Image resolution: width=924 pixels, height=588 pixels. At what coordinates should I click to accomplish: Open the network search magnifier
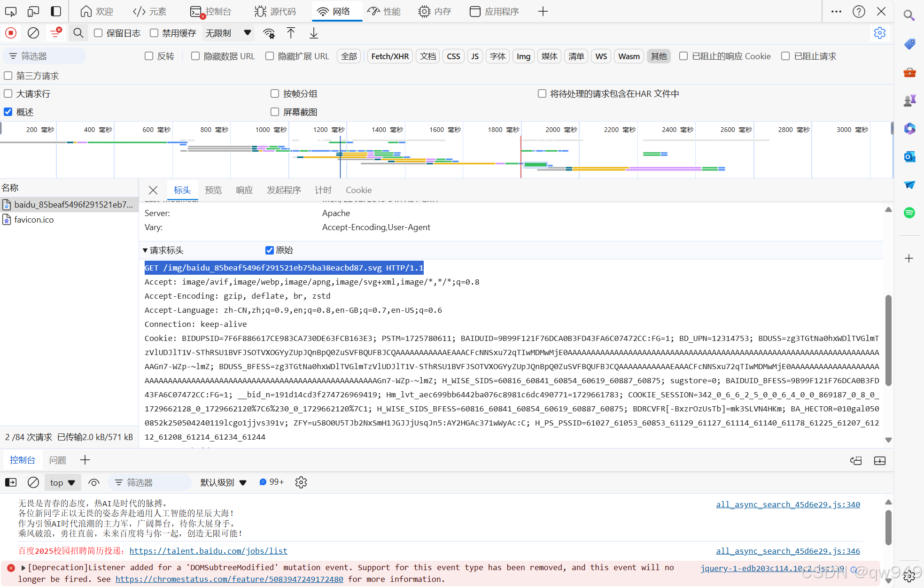click(x=78, y=33)
